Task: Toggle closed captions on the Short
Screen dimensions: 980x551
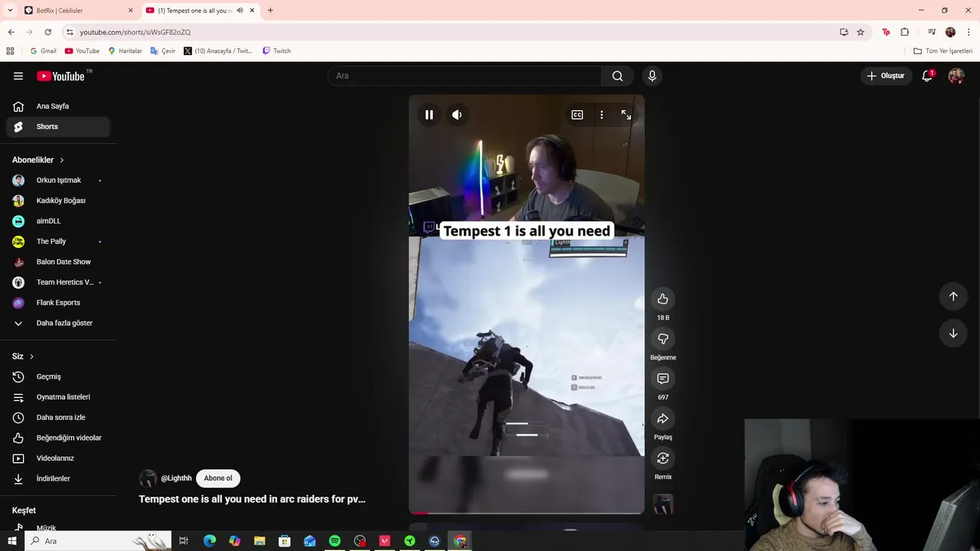Action: [x=577, y=115]
